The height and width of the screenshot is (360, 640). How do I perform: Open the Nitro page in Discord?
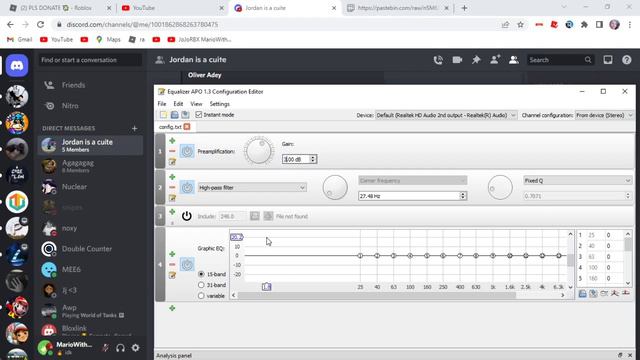(91, 106)
